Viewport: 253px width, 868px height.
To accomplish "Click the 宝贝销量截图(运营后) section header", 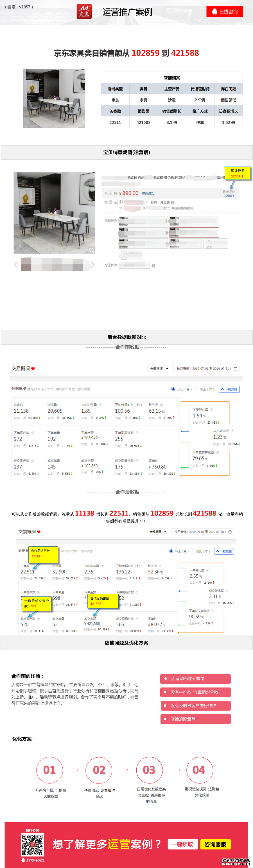I will 126,152.
